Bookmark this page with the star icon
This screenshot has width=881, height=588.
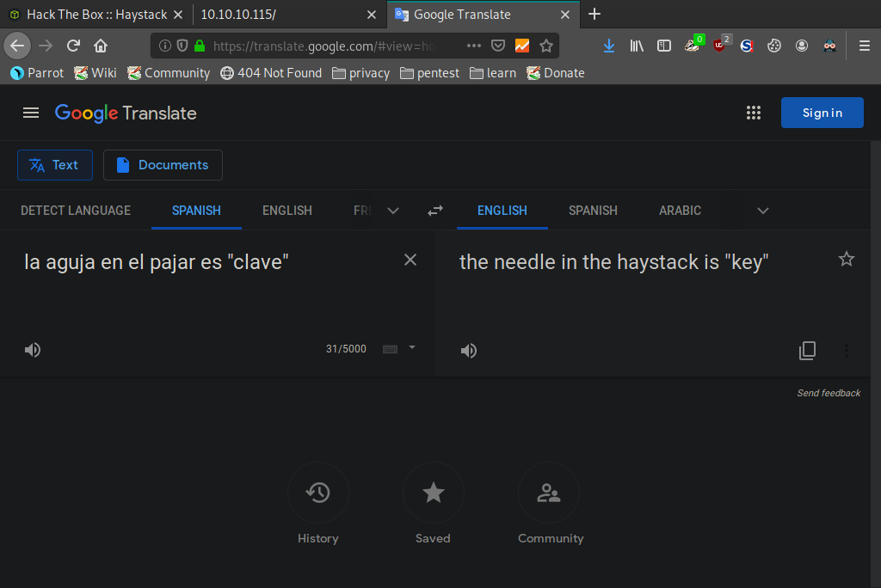tap(546, 46)
